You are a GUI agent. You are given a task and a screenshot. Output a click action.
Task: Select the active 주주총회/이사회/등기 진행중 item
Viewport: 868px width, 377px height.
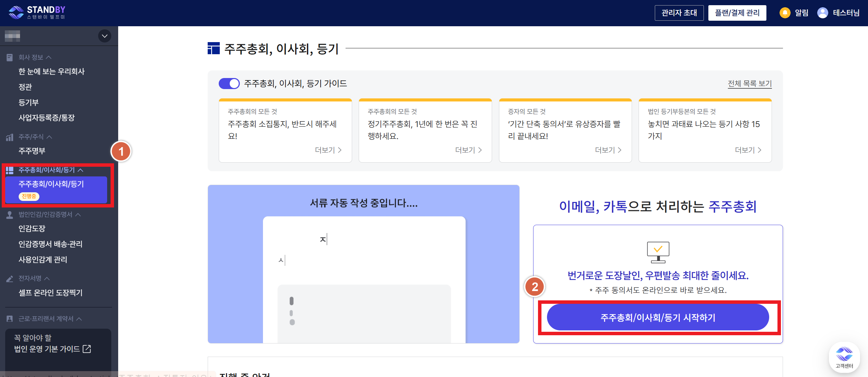pyautogui.click(x=56, y=190)
